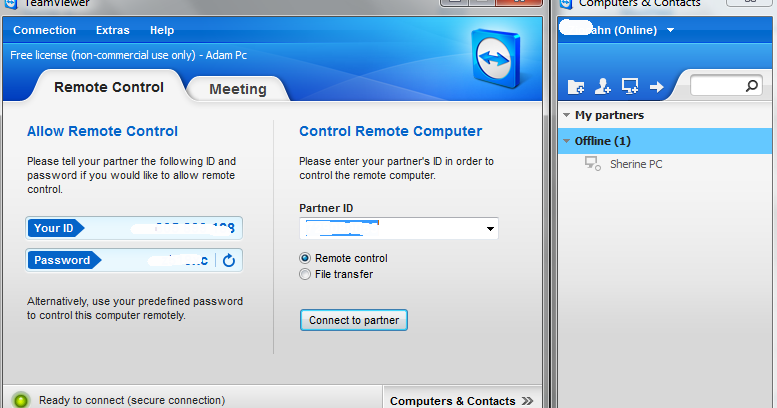The width and height of the screenshot is (777, 408).
Task: Click the Connect to partner button
Action: (353, 321)
